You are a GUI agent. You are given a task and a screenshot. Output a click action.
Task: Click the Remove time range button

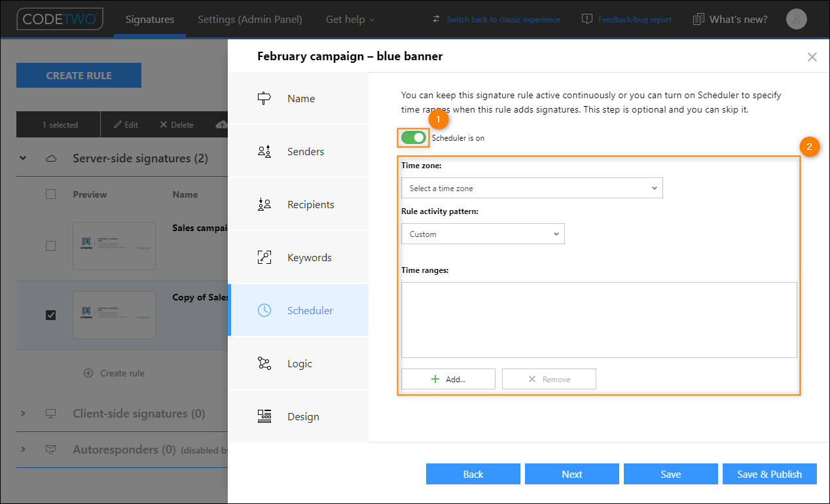(549, 379)
